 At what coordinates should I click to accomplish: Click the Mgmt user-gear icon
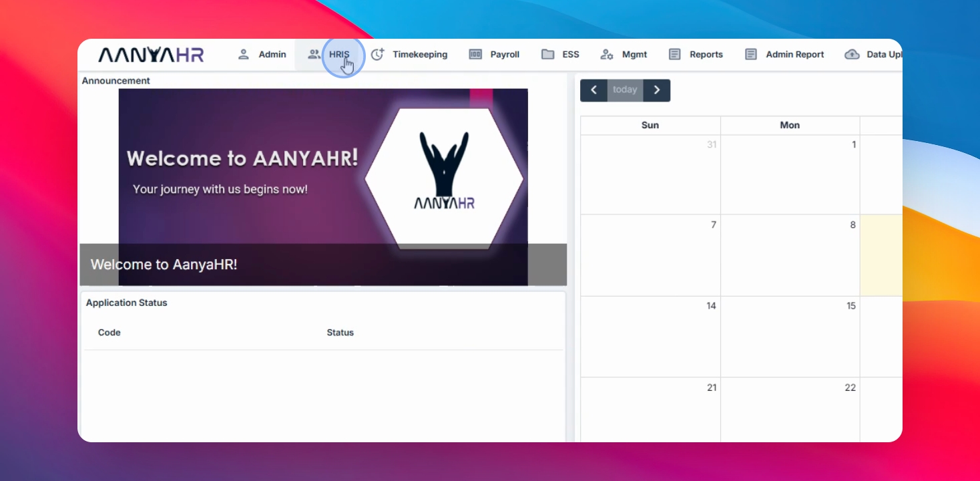(607, 55)
